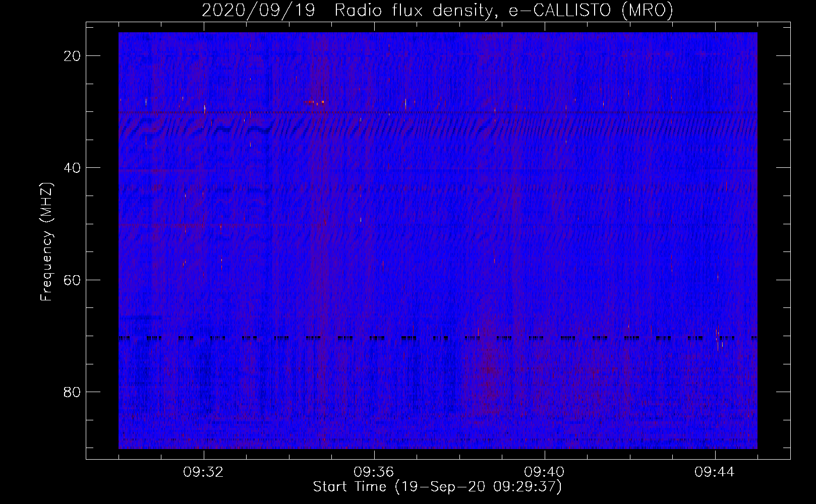Click the 09:40 time tick label
This screenshot has width=816, height=504.
545,472
